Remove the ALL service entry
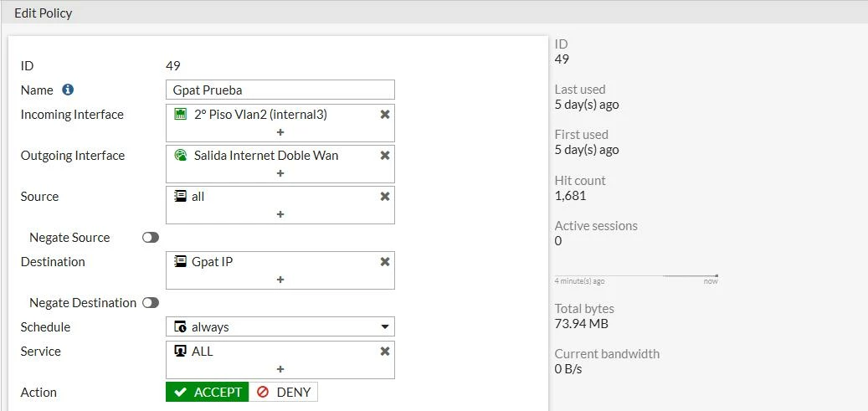 [385, 352]
